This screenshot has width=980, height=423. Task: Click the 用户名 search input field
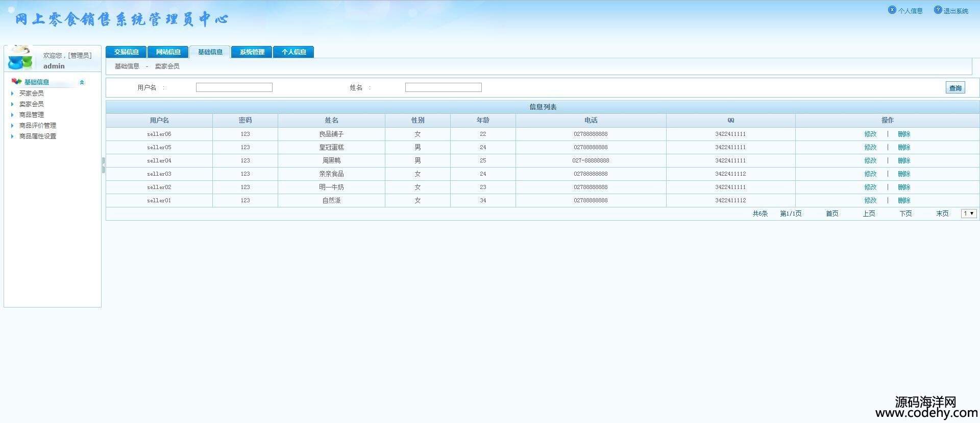point(234,88)
